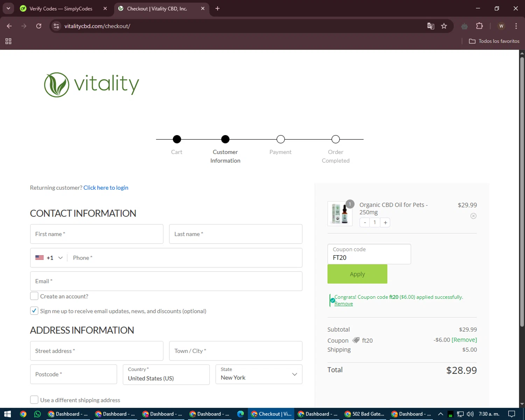
Task: Open the tab search dropdown arrow
Action: click(8, 8)
